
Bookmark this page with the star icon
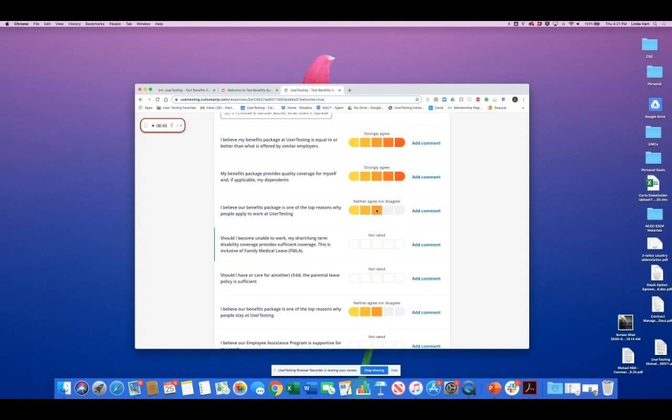pyautogui.click(x=417, y=99)
